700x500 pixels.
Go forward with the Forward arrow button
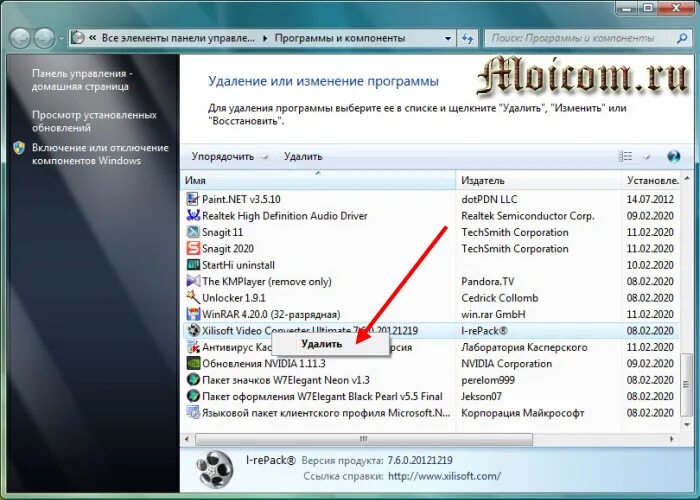click(44, 38)
